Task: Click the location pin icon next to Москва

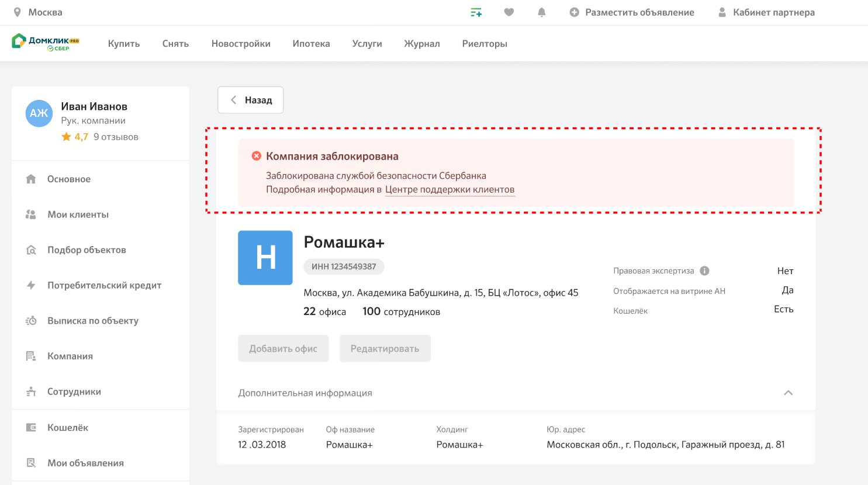Action: pyautogui.click(x=18, y=12)
